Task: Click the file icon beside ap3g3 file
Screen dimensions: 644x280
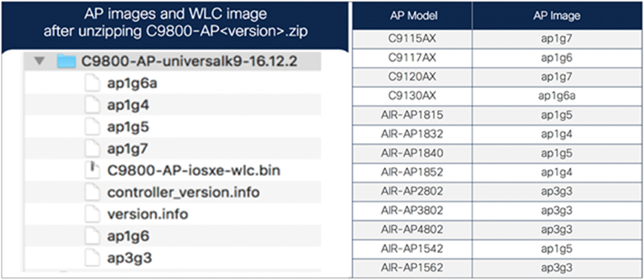Action: [x=92, y=258]
